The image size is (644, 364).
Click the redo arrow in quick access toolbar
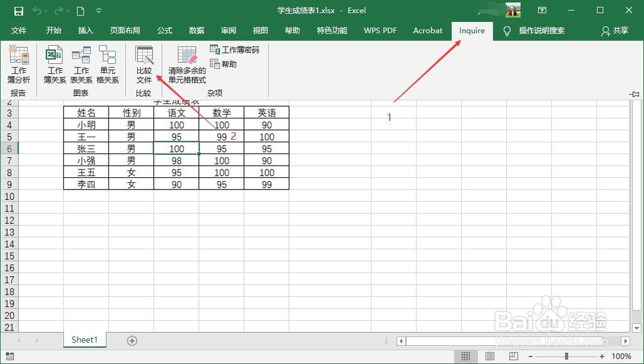(59, 11)
